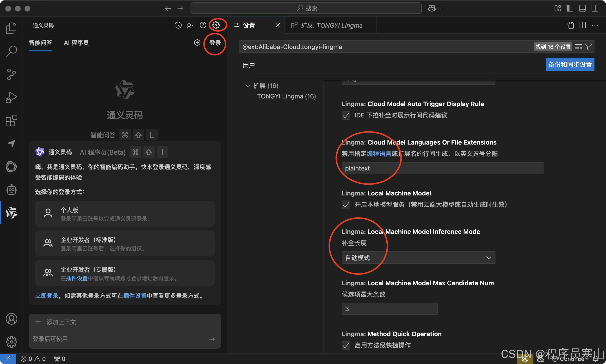This screenshot has height=364, width=606.
Task: Switch to 扩展: TONGYI Lingma editor tab
Action: pyautogui.click(x=331, y=25)
